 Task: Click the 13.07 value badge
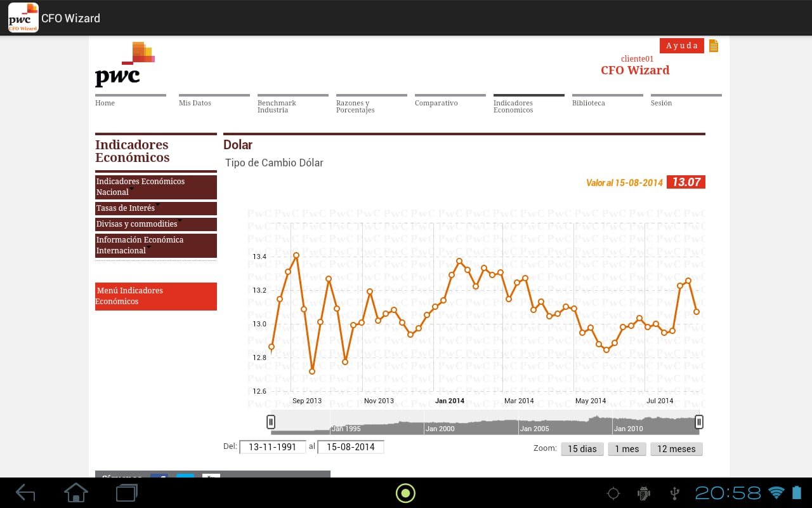(x=686, y=182)
